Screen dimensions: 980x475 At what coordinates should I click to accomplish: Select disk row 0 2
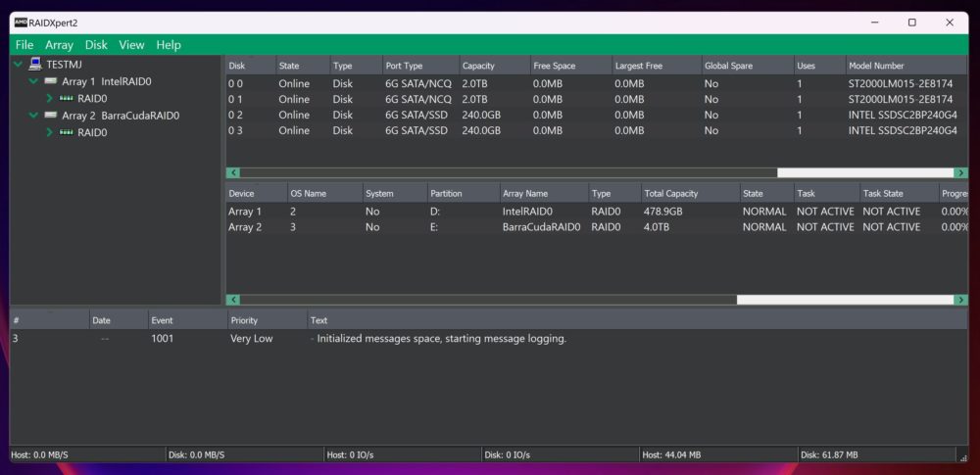click(x=596, y=115)
